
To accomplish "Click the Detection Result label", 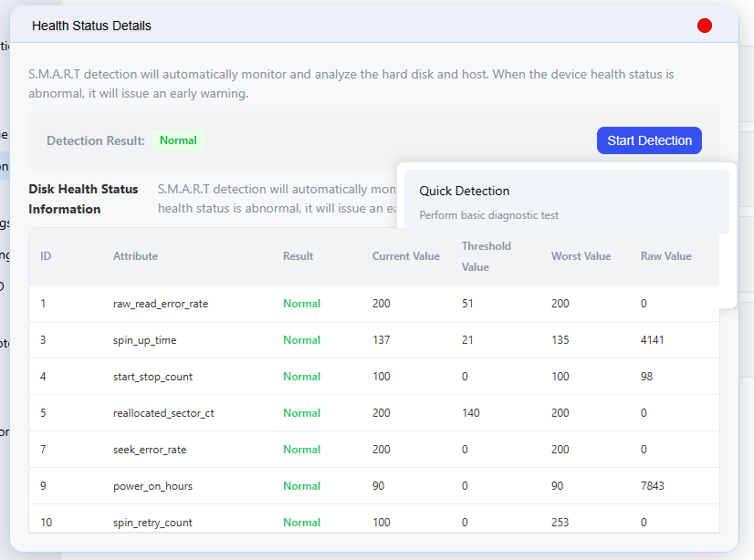I will pos(96,140).
